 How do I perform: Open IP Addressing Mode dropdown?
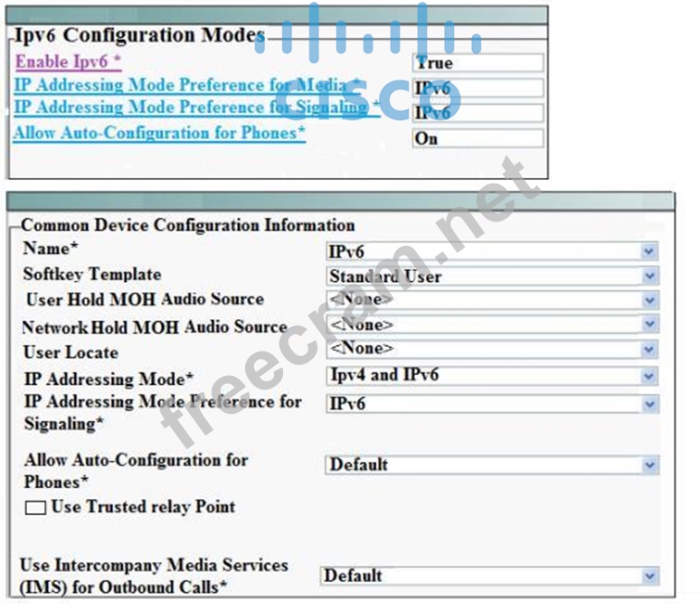[x=491, y=375]
